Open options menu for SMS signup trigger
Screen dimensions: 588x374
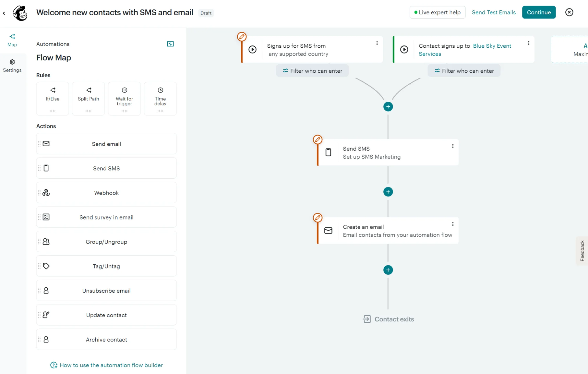coord(377,43)
